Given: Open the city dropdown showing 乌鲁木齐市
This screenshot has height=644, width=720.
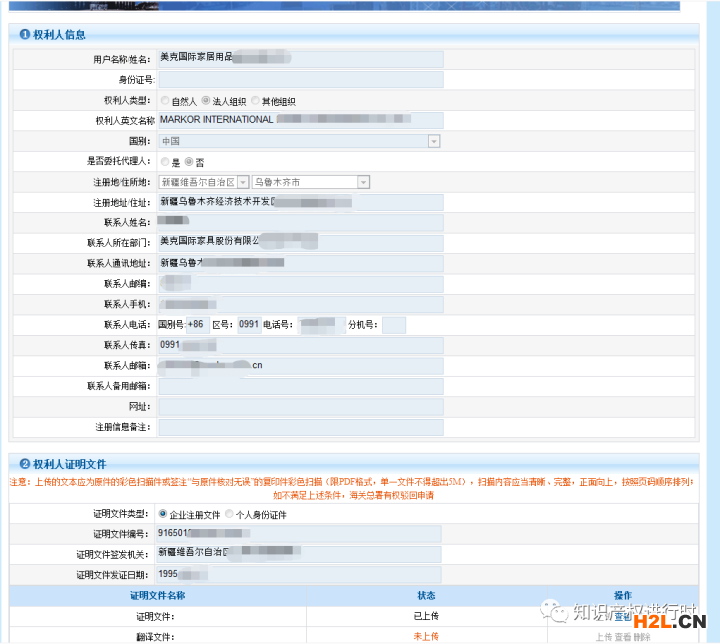Looking at the screenshot, I should [363, 182].
